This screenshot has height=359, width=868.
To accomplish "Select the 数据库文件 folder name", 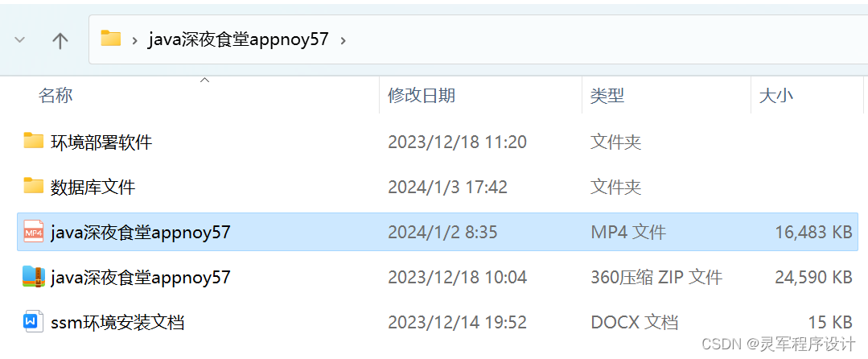I will 93,188.
